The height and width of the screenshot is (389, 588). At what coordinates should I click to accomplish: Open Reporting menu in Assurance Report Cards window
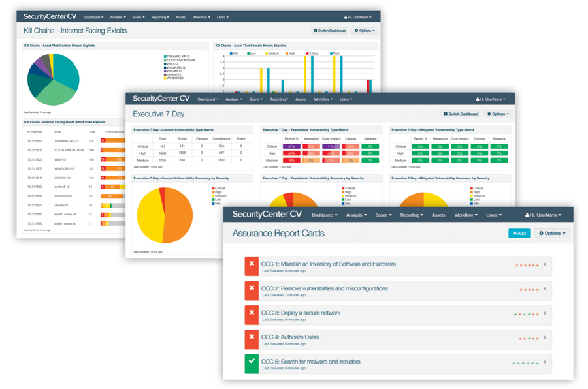tap(411, 215)
